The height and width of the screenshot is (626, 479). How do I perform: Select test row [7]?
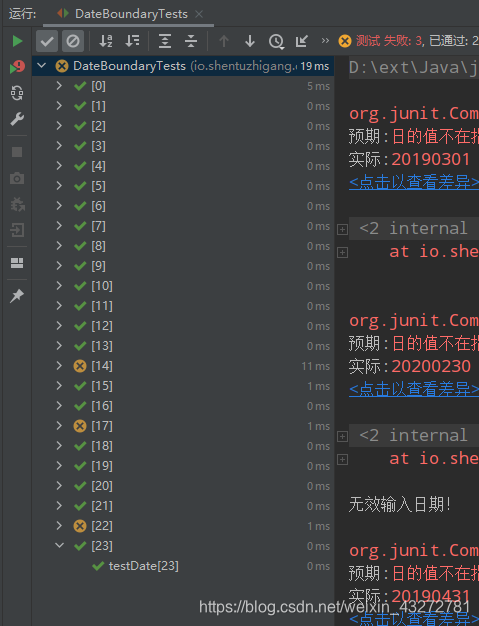183,226
